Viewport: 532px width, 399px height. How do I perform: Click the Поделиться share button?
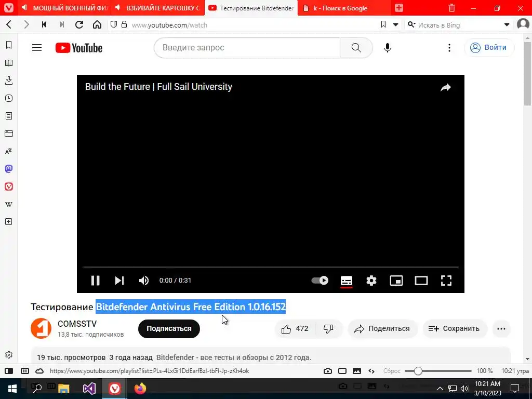pos(382,328)
